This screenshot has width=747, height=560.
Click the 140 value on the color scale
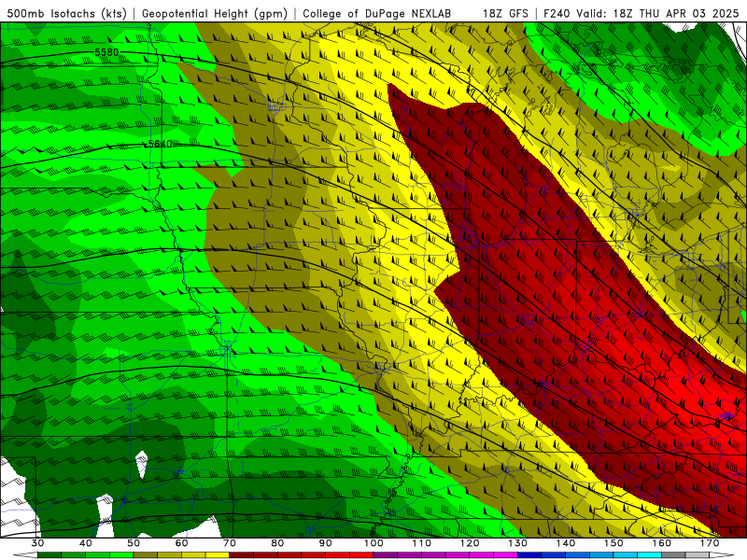566,543
